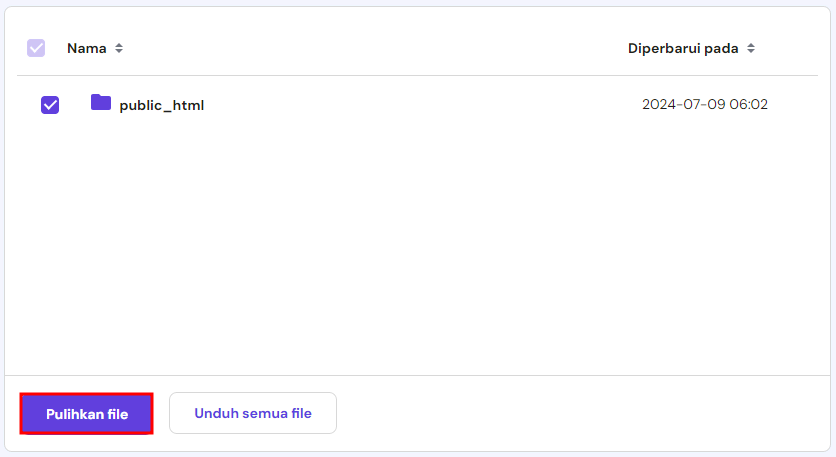Click the Pulihkan file button
Image resolution: width=836 pixels, height=457 pixels.
(x=87, y=414)
